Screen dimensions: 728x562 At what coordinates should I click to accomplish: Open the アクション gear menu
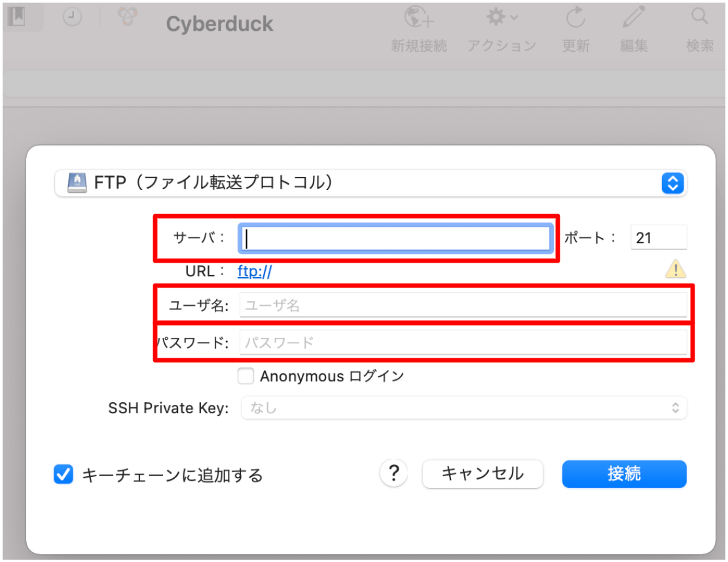[501, 18]
